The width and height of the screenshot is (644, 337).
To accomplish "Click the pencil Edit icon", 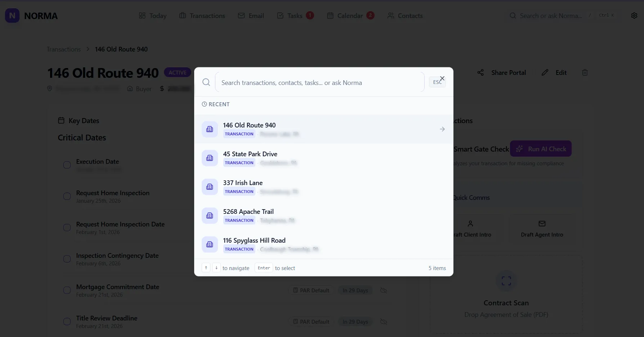I will coord(545,73).
